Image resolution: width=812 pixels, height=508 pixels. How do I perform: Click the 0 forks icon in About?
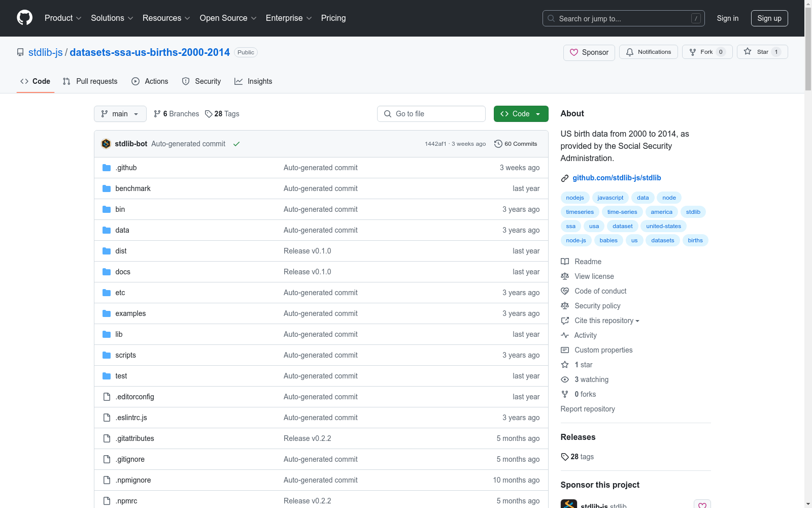point(565,394)
